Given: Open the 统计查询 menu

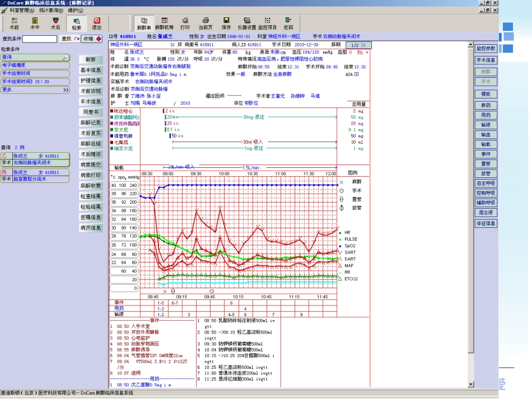Looking at the screenshot, I should coord(51,10).
